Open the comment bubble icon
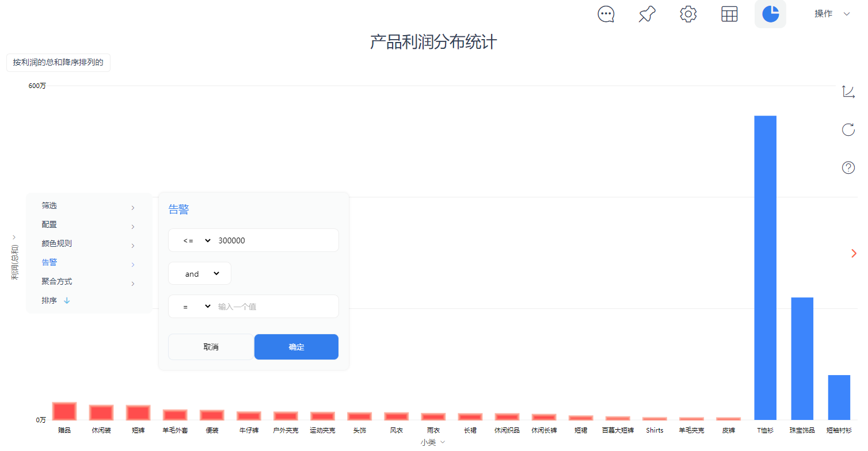The image size is (868, 451). pyautogui.click(x=606, y=14)
